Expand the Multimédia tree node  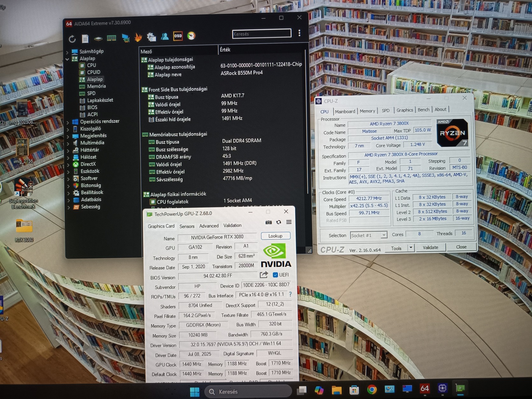point(68,143)
